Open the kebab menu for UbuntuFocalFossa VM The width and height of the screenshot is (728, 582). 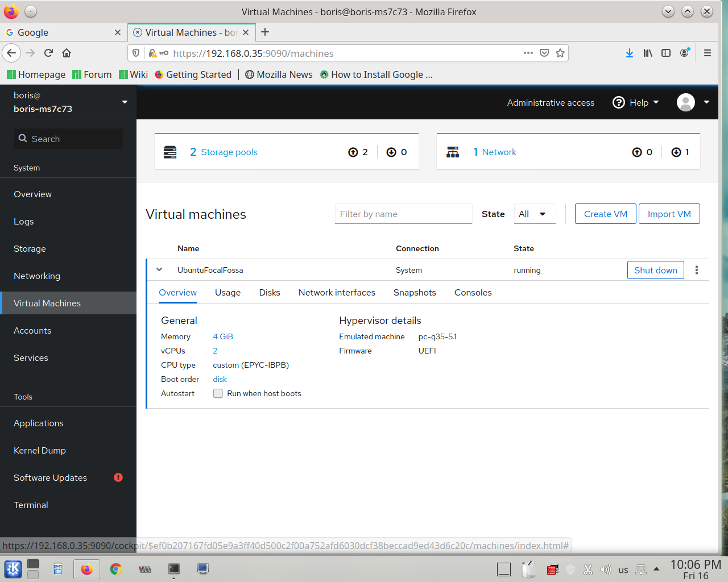coord(696,269)
